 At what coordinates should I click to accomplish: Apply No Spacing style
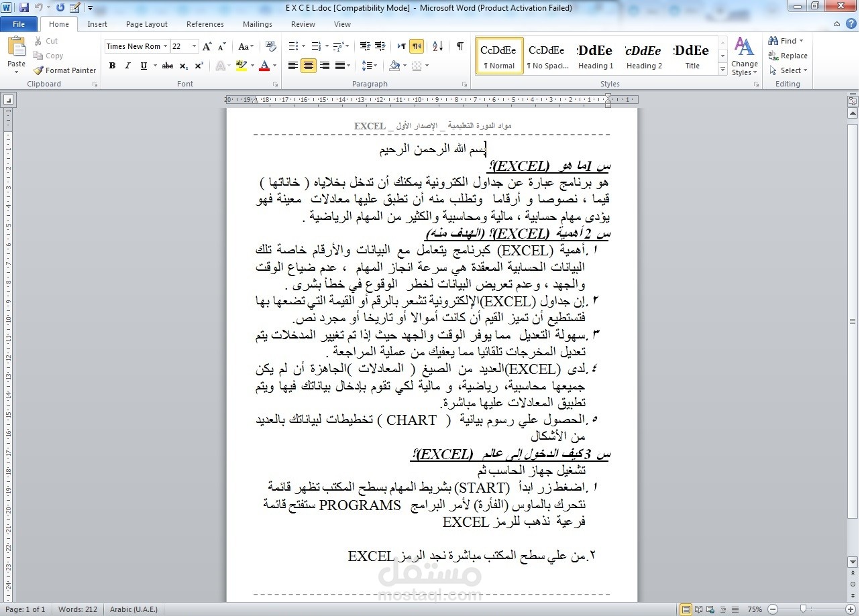(x=547, y=56)
